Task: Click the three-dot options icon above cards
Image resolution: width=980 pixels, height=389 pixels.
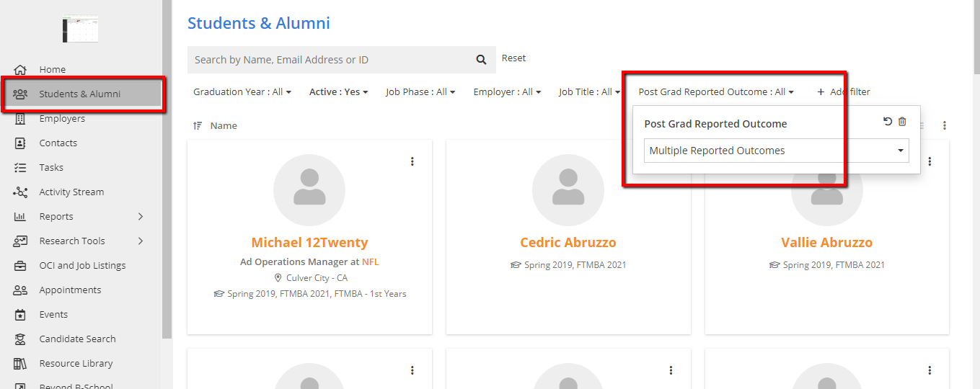Action: 945,125
